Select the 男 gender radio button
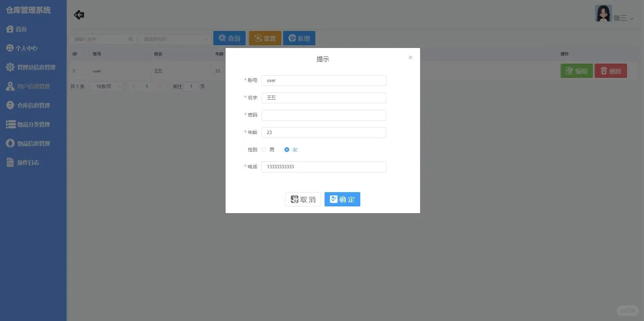The width and height of the screenshot is (644, 321). (264, 150)
